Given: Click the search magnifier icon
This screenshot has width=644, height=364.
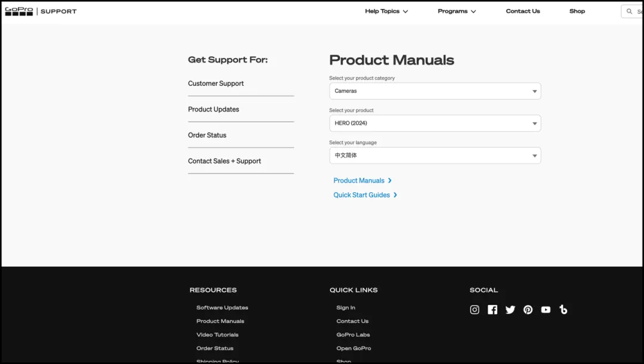Looking at the screenshot, I should coord(629,11).
